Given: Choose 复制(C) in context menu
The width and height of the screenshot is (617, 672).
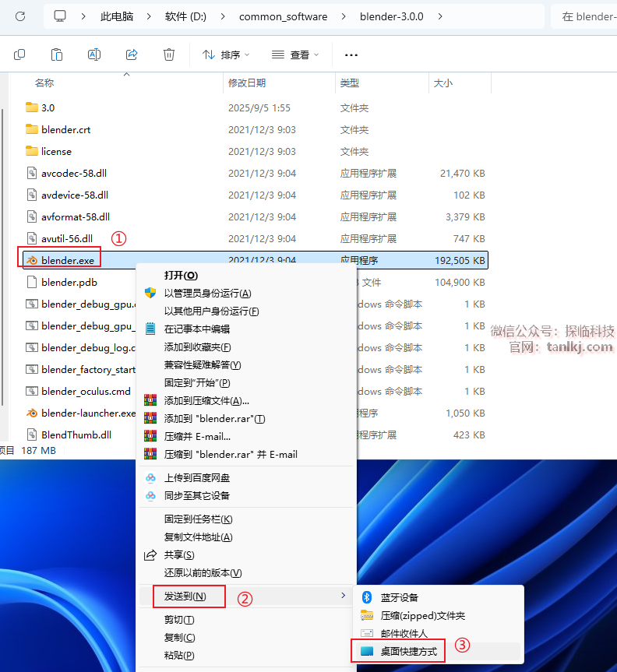Looking at the screenshot, I should (246, 638).
